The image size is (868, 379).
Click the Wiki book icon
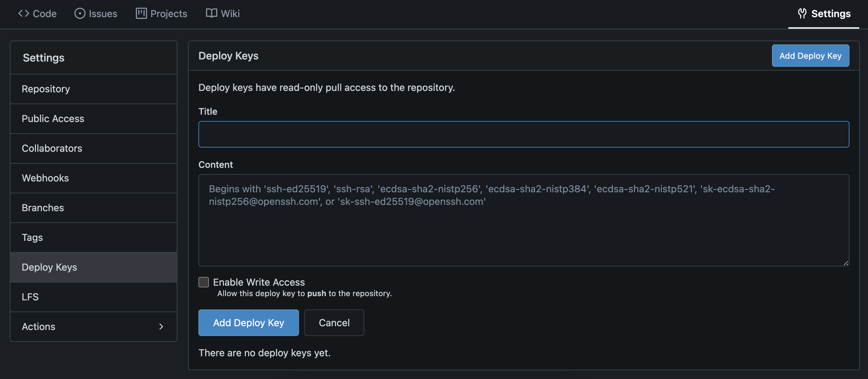pyautogui.click(x=211, y=14)
